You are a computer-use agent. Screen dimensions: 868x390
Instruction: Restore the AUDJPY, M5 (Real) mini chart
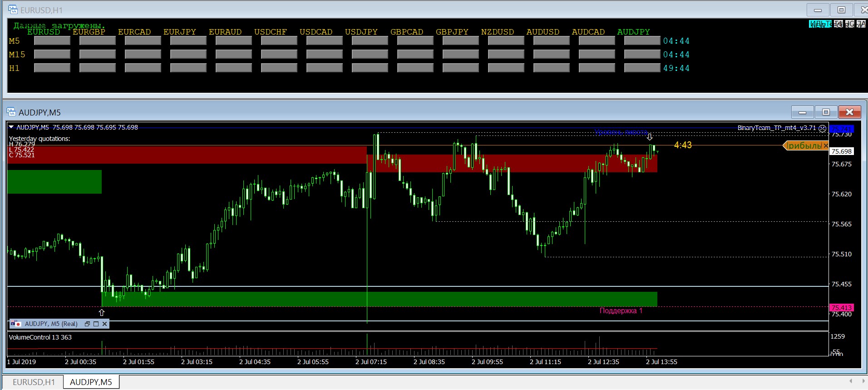click(x=87, y=324)
